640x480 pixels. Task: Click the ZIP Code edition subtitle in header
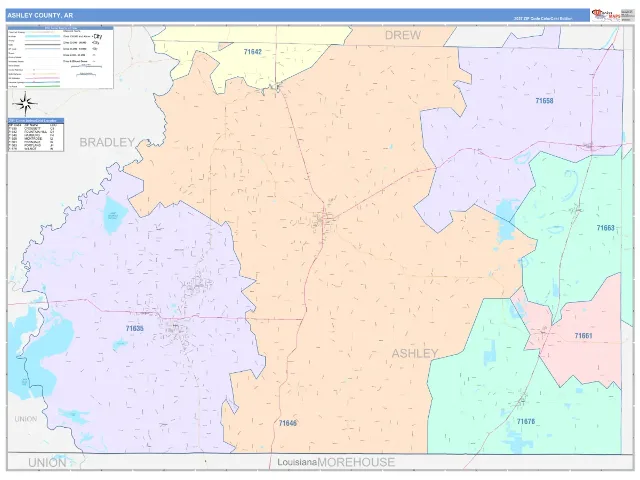click(543, 19)
